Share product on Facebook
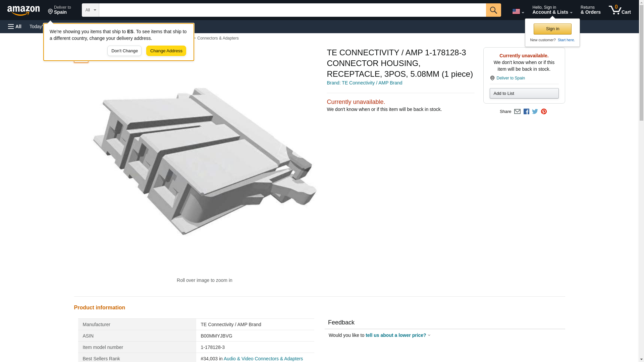644x362 pixels. pos(526,112)
